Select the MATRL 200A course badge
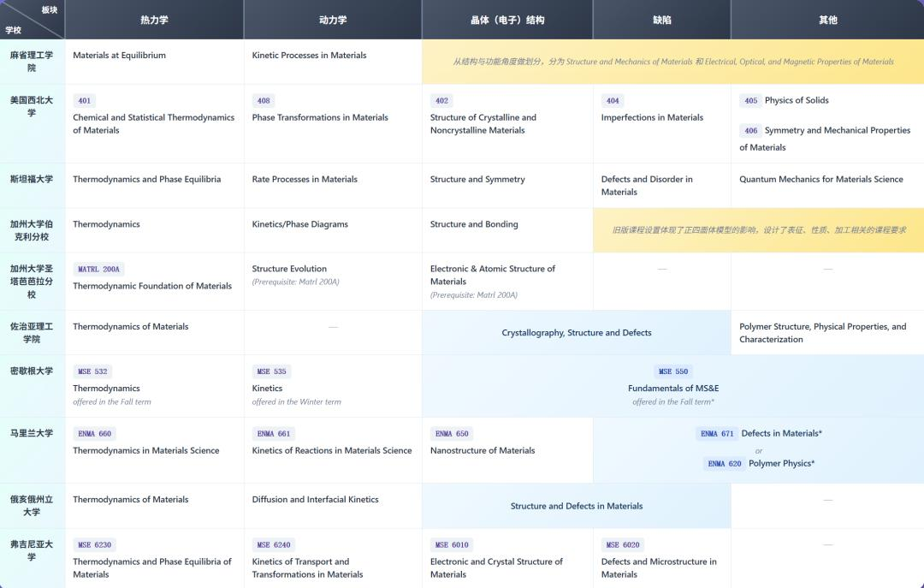 pos(98,269)
